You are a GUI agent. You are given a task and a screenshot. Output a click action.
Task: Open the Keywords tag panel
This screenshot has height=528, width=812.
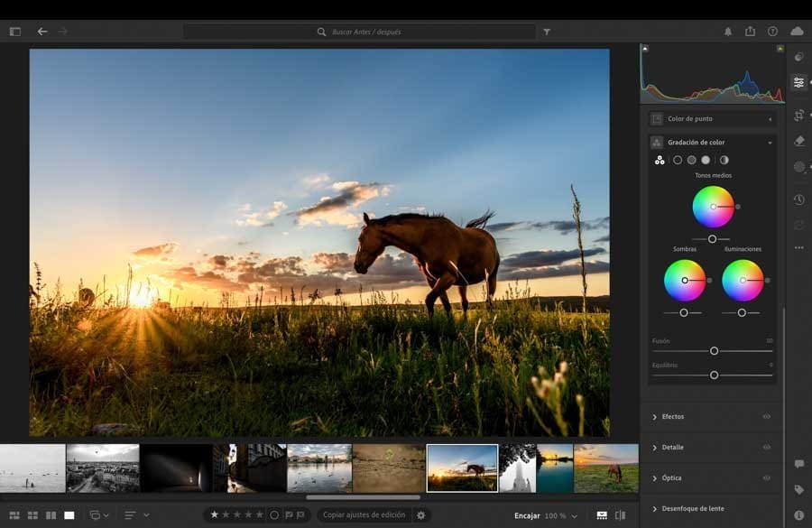point(798,489)
